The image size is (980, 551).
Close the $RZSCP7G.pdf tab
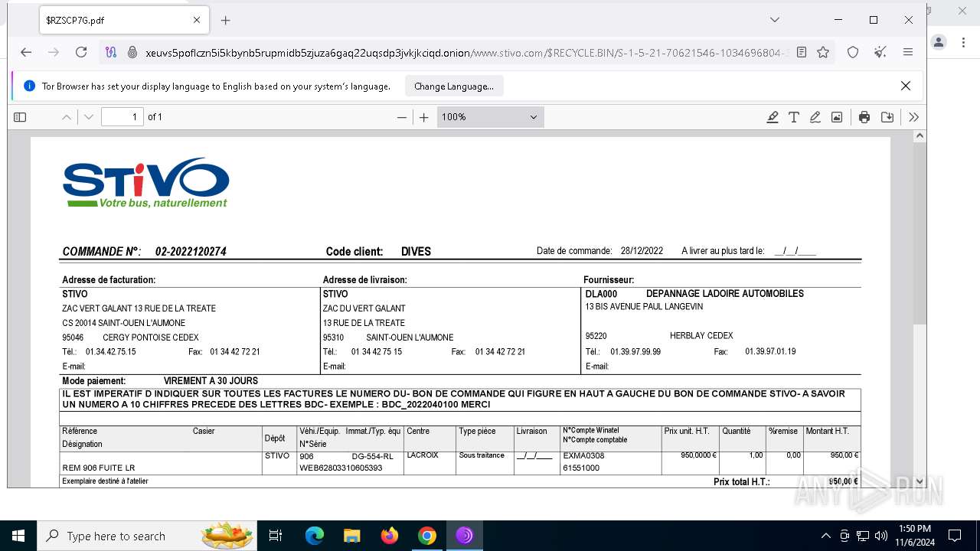(196, 21)
